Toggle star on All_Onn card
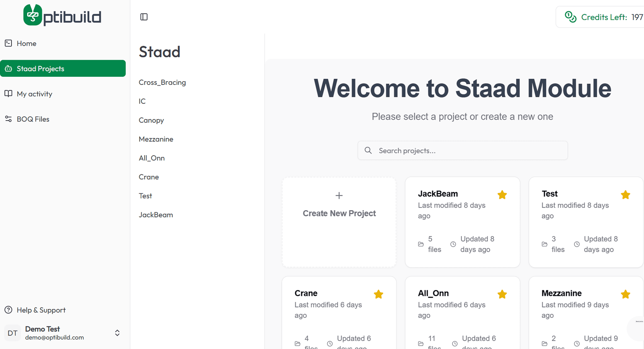The width and height of the screenshot is (644, 349). click(502, 294)
